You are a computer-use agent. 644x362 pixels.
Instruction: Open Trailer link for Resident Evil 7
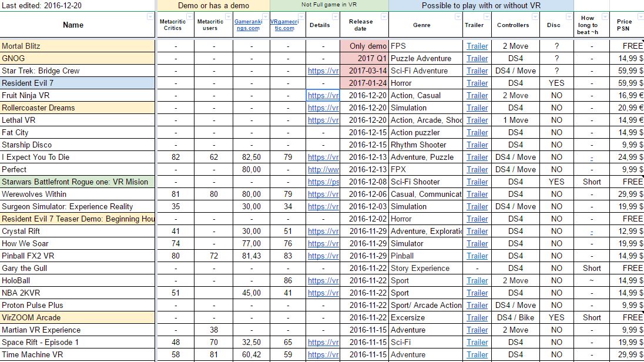coord(477,83)
